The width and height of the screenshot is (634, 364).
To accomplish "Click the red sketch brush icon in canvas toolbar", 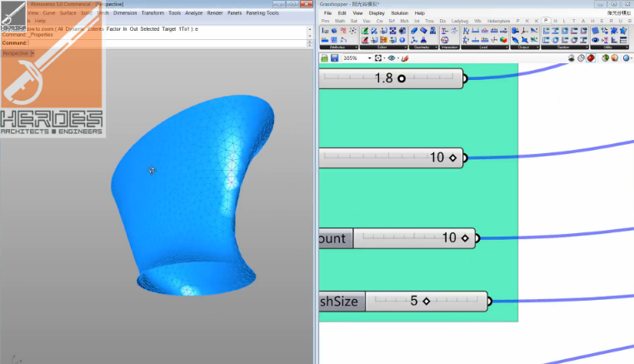I will (405, 58).
